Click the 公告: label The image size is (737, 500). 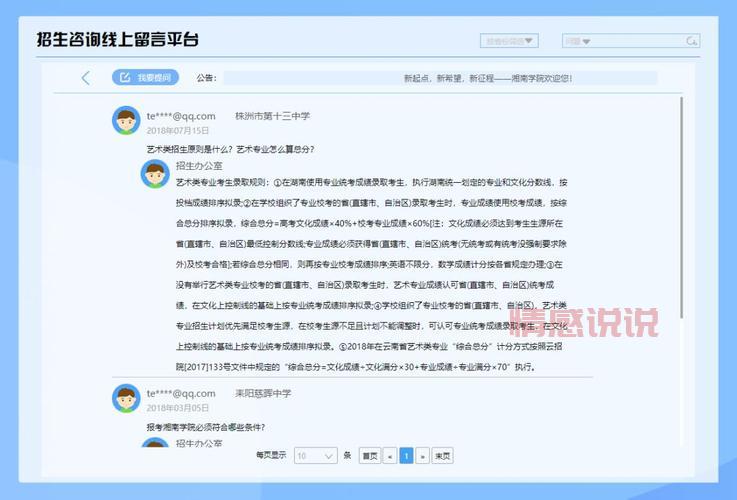[206, 78]
